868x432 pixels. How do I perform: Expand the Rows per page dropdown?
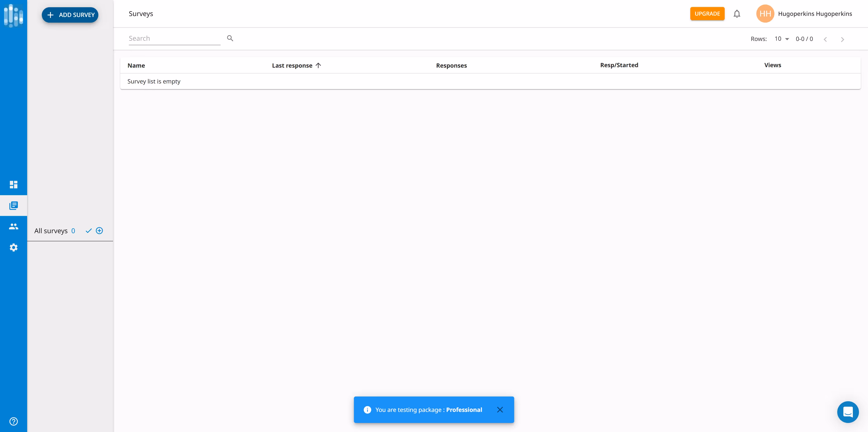coord(782,39)
